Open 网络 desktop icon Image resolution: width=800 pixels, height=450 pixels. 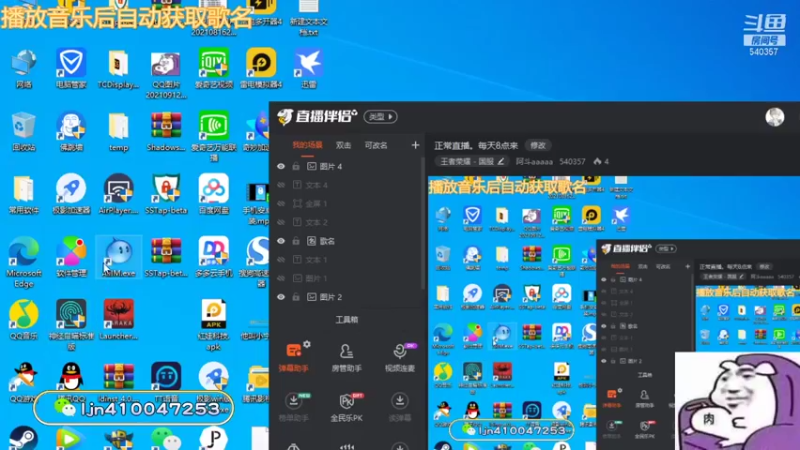pos(23,69)
